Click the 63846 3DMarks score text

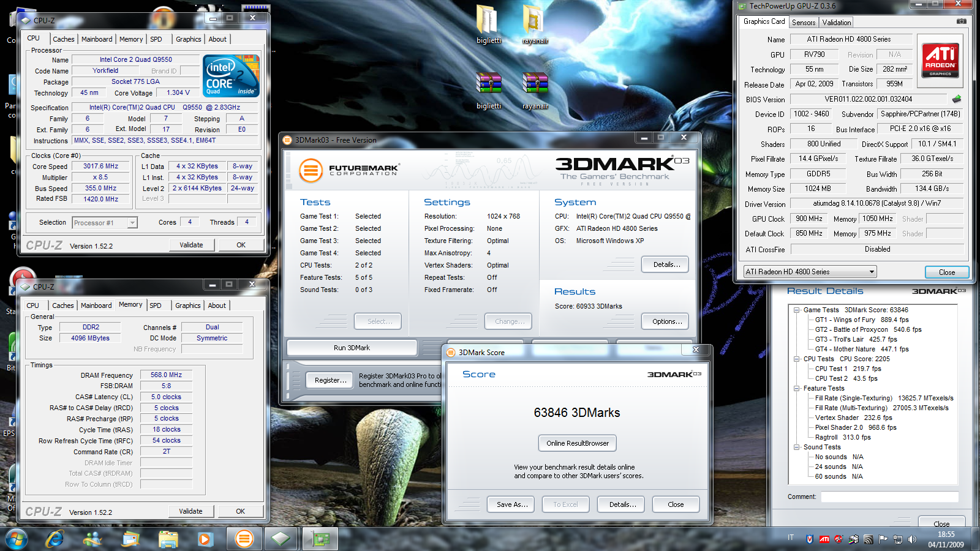(577, 413)
